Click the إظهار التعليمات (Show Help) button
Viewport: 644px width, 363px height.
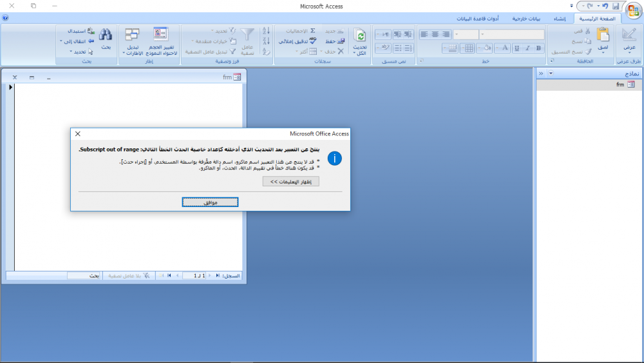(291, 181)
